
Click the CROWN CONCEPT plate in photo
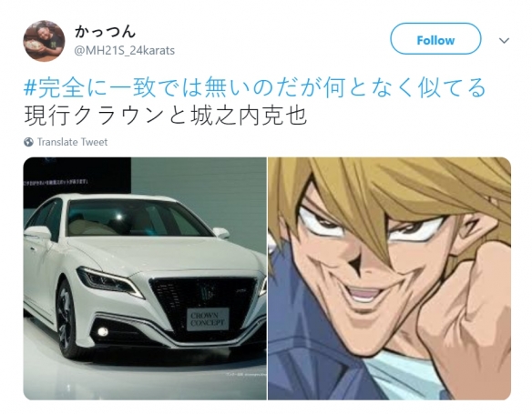click(x=208, y=319)
